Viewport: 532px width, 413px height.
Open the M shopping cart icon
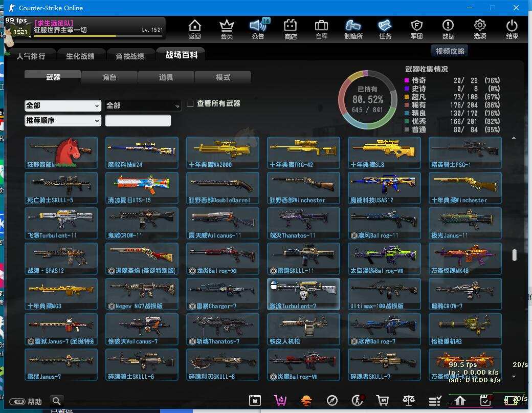click(x=383, y=400)
